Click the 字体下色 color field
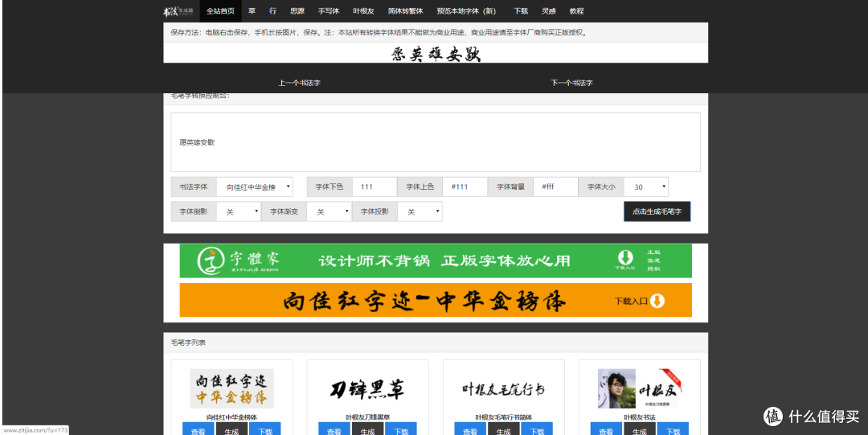This screenshot has height=435, width=868. (x=375, y=187)
